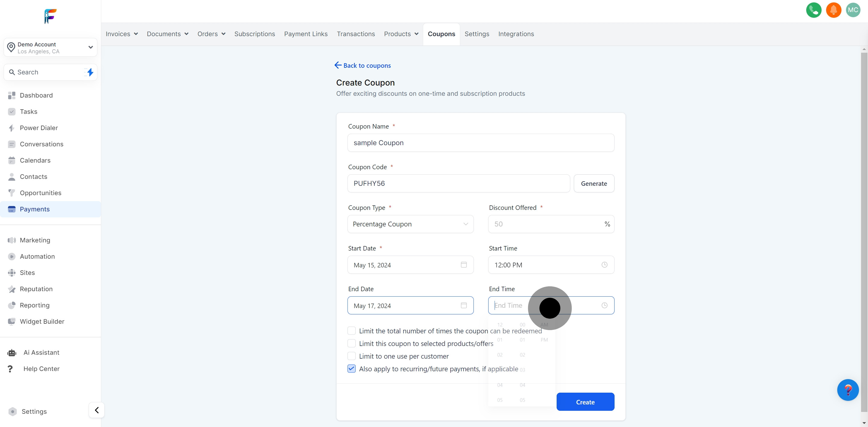Uncheck apply to recurring/future payments

pyautogui.click(x=351, y=369)
